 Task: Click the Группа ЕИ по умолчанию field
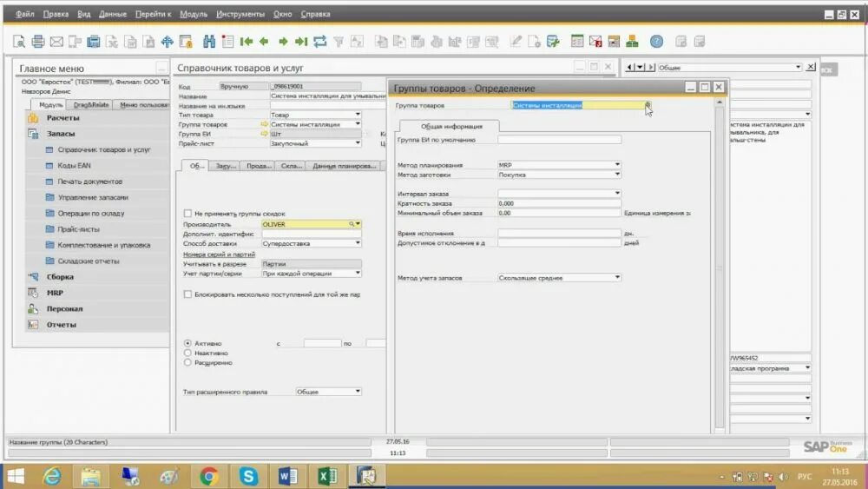[559, 140]
